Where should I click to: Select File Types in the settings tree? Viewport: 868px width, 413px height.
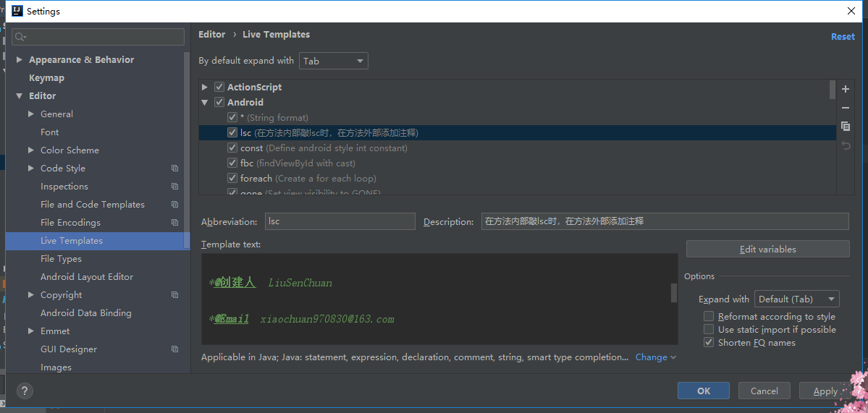coord(61,259)
